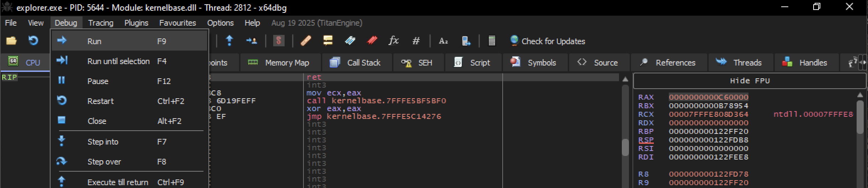Screen dimensions: 868x188
Task: Choose Step over from Debug menu
Action: tap(129, 161)
